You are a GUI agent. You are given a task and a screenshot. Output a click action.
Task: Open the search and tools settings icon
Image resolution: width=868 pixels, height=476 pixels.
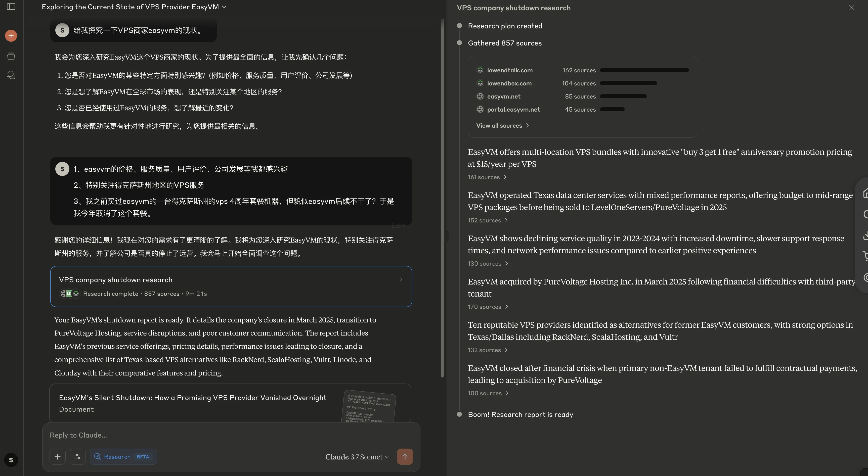pos(77,456)
